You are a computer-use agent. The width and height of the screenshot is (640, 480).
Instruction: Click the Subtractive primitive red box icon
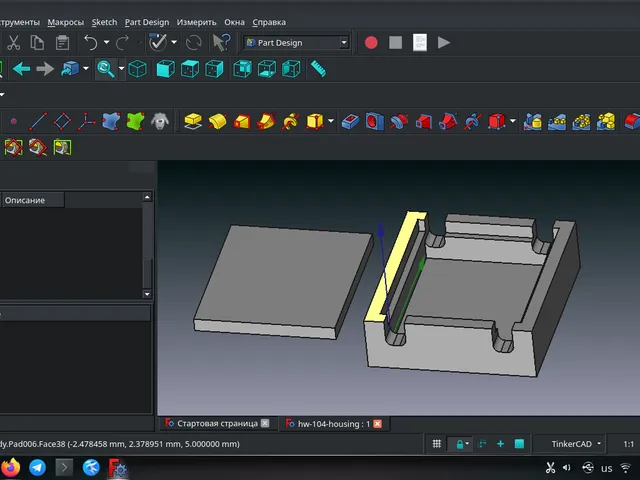click(497, 121)
